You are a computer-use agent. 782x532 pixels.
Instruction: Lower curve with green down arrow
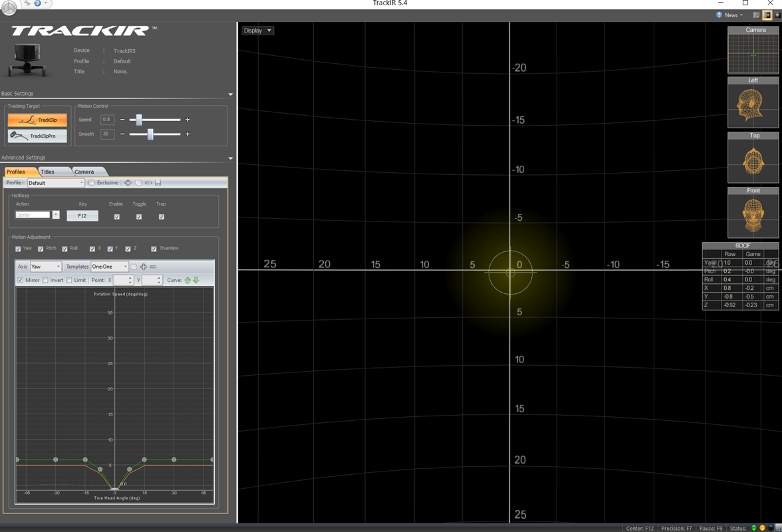click(x=196, y=280)
